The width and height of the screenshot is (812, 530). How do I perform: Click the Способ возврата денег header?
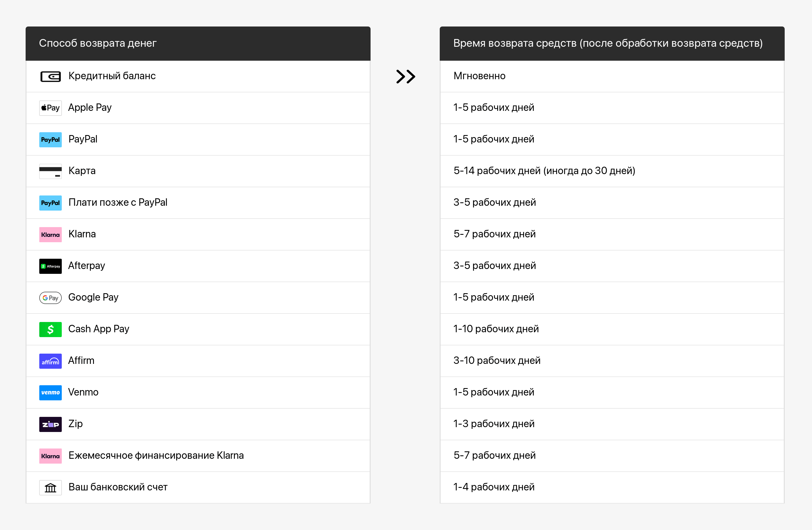(98, 43)
